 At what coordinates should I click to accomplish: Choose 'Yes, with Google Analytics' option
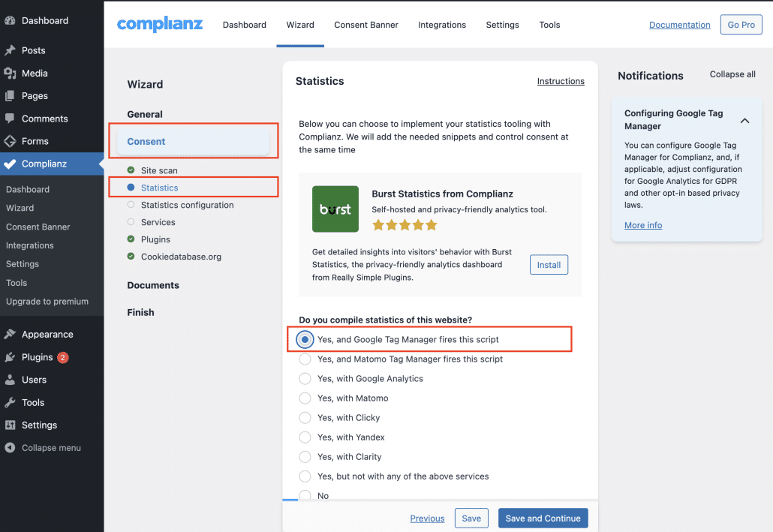[305, 379]
